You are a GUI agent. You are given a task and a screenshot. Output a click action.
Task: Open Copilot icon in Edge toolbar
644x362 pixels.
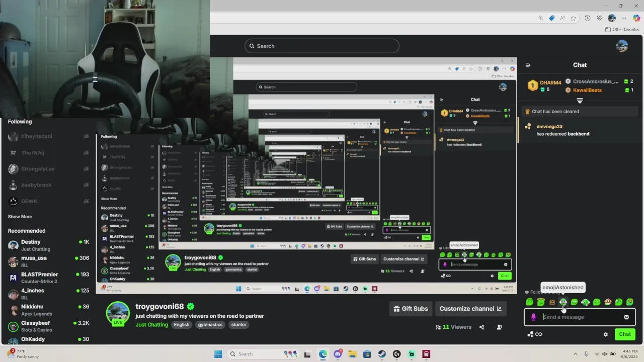(x=636, y=18)
